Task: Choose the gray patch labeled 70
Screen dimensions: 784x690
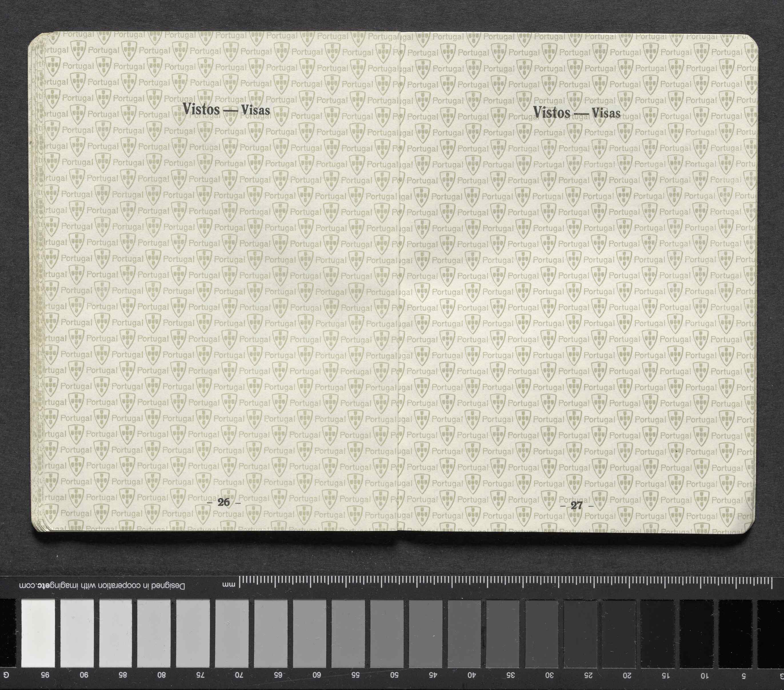Action: (232, 634)
